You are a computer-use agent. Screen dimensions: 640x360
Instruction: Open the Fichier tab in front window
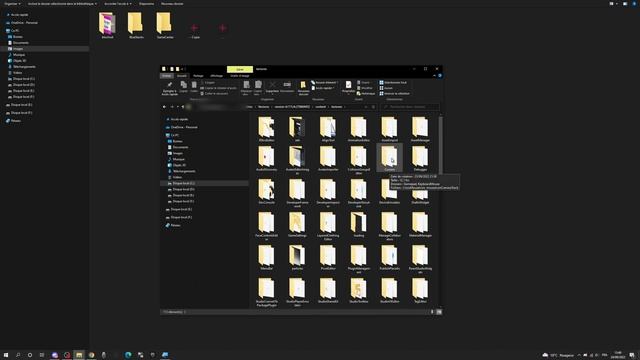coord(167,76)
